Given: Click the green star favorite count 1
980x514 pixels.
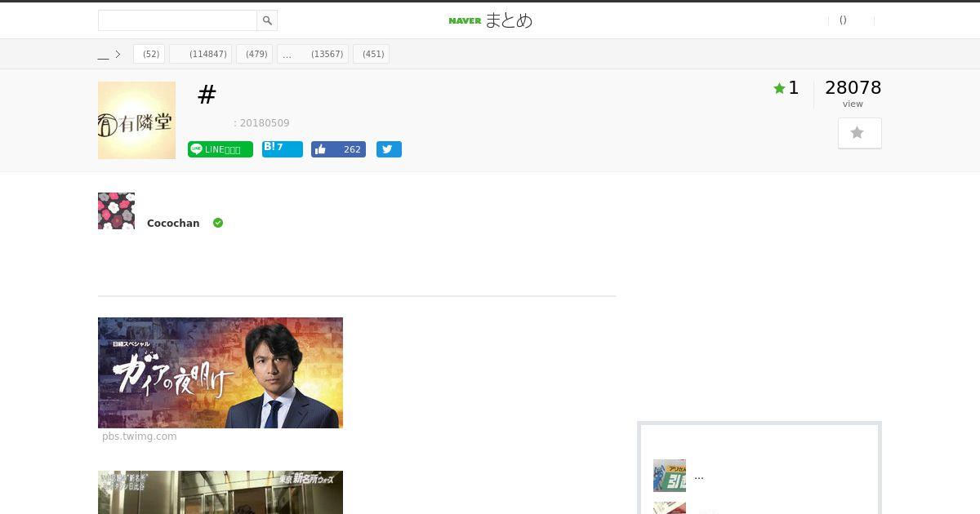Looking at the screenshot, I should 786,88.
